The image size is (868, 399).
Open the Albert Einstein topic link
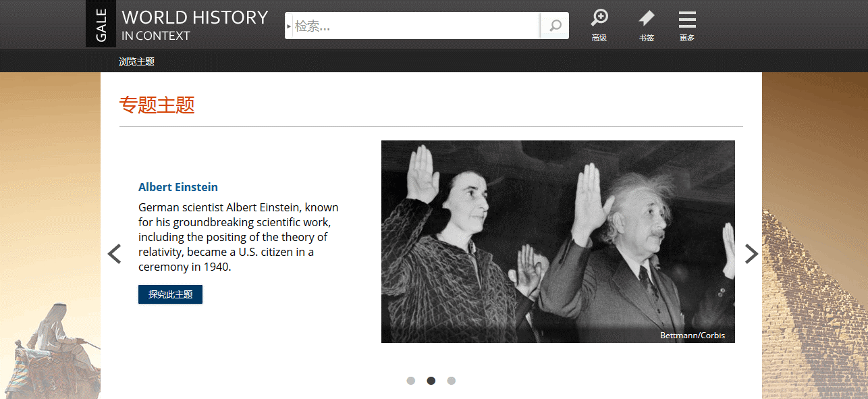(178, 187)
